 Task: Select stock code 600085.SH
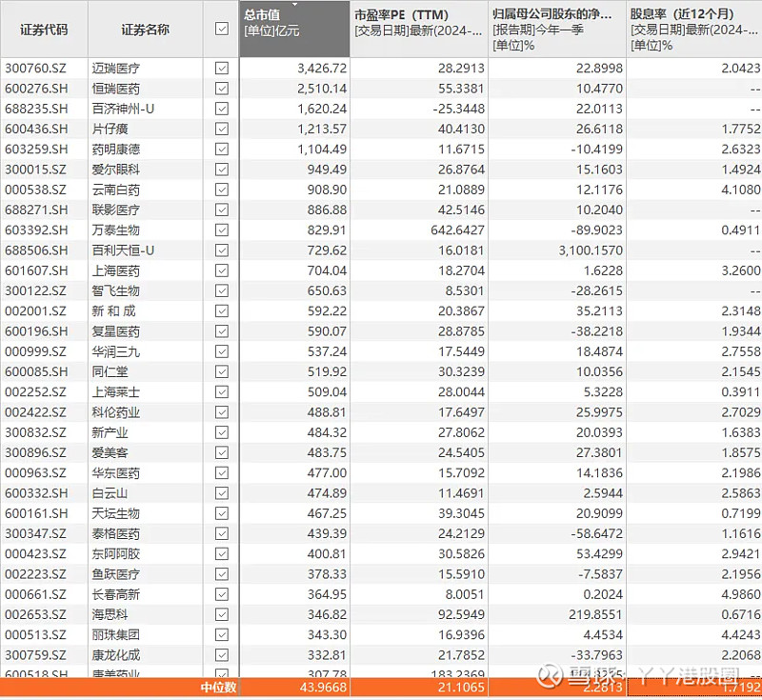click(x=36, y=371)
